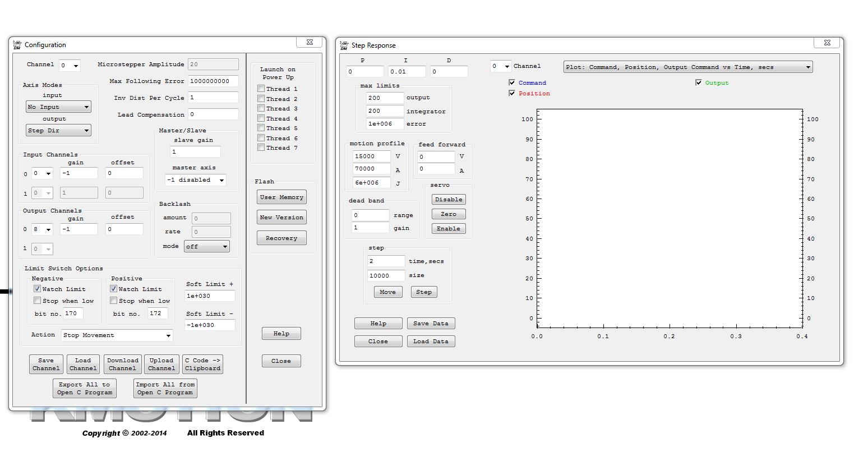Click the Max Following Error field
Screen dimensions: 868x475
(x=213, y=81)
